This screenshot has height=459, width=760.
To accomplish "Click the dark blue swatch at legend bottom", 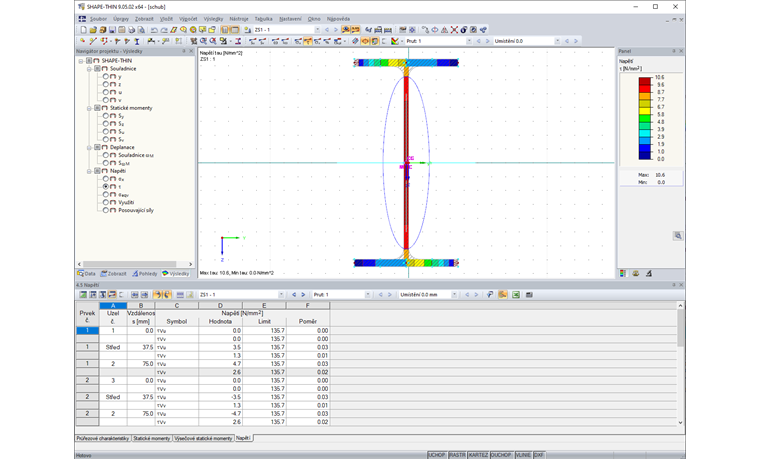I will [x=645, y=156].
